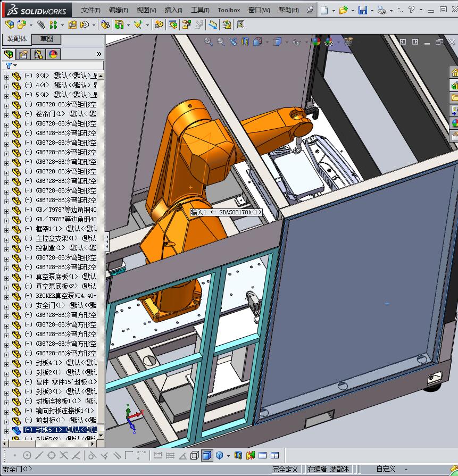Click the Bill of Materials icon
The height and width of the screenshot is (476, 458).
[x=173, y=24]
